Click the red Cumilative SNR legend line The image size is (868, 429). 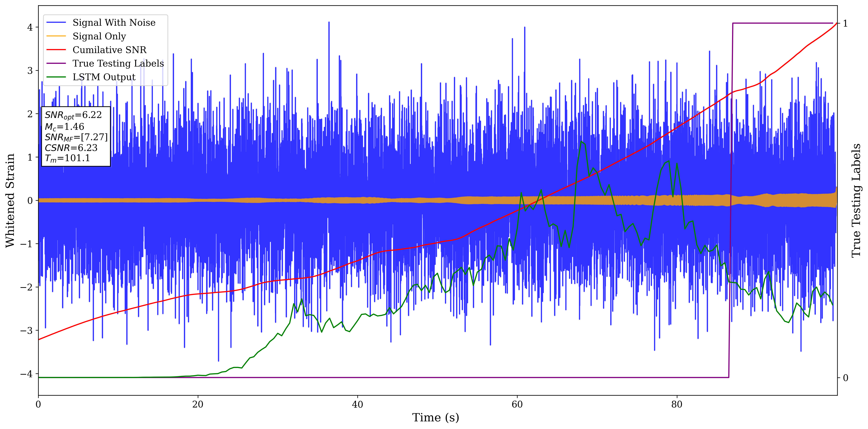pos(56,50)
